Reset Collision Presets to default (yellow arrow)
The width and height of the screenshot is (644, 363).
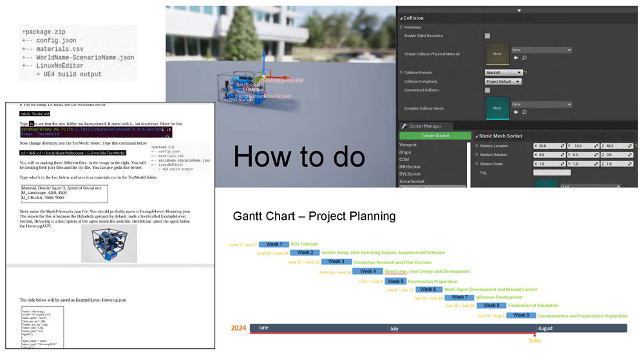point(526,72)
